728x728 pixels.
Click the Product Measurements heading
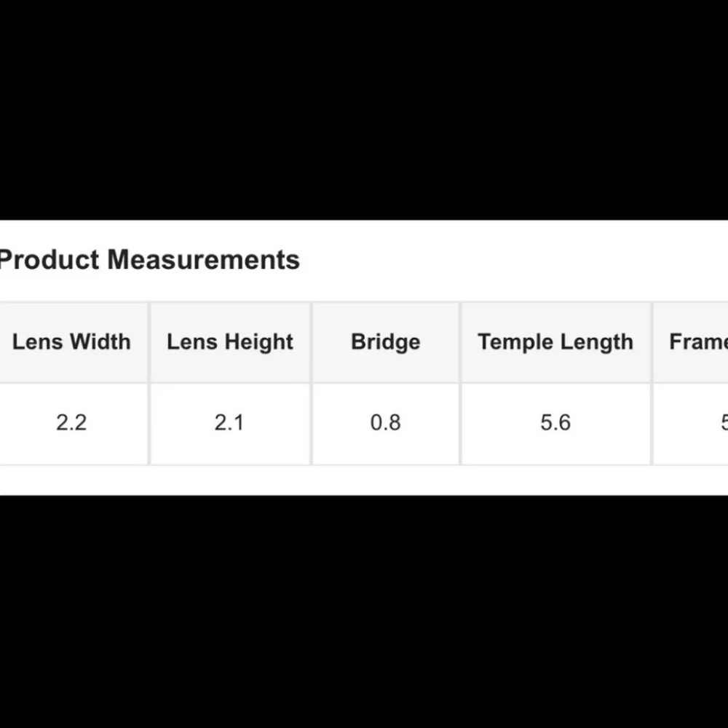(149, 259)
